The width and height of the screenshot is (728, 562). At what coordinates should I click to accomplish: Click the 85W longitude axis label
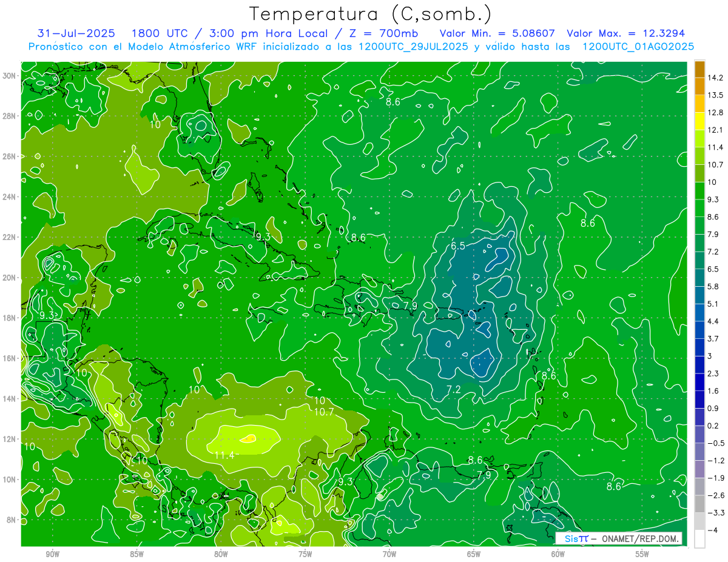(137, 554)
